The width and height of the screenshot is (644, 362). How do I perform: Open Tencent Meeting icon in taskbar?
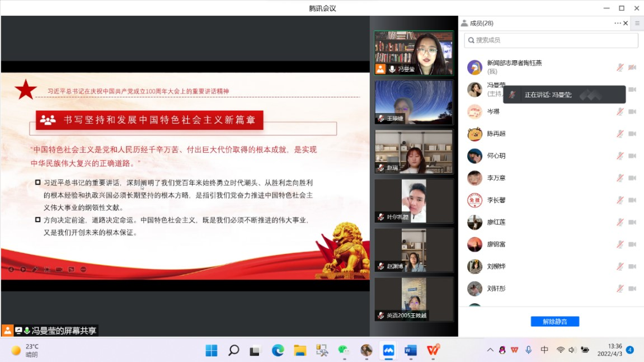click(388, 350)
